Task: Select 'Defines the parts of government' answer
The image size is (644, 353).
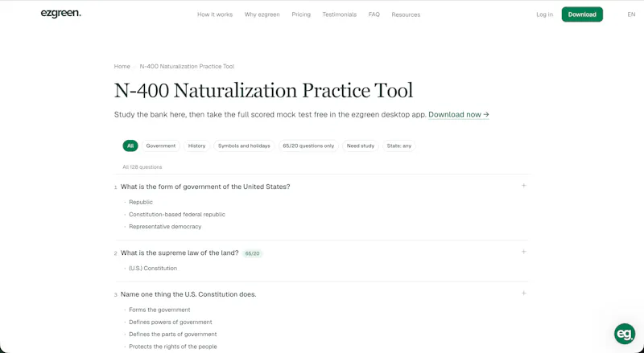Action: 172,335
